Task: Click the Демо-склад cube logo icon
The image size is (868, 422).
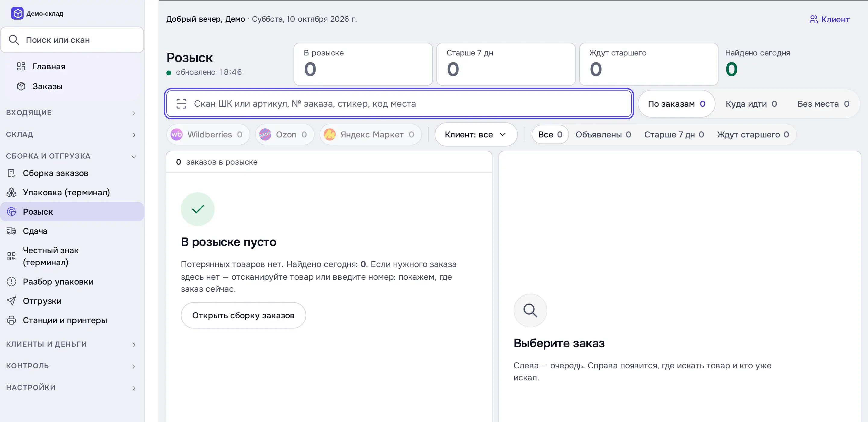Action: tap(17, 14)
